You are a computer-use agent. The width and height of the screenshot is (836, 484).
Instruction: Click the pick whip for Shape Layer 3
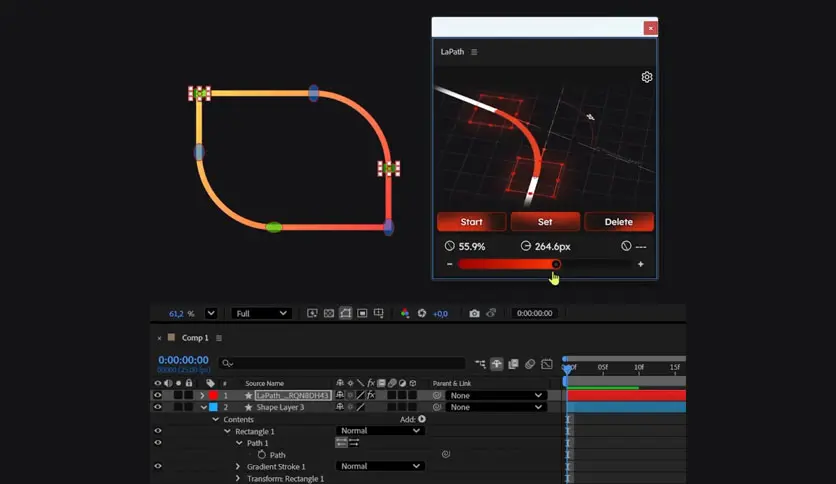(x=437, y=407)
